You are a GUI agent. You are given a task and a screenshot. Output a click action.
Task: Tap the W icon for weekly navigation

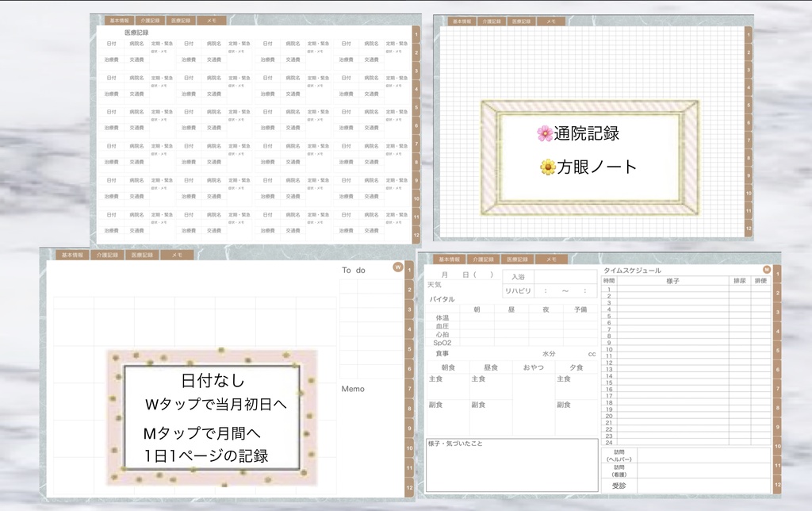click(398, 267)
